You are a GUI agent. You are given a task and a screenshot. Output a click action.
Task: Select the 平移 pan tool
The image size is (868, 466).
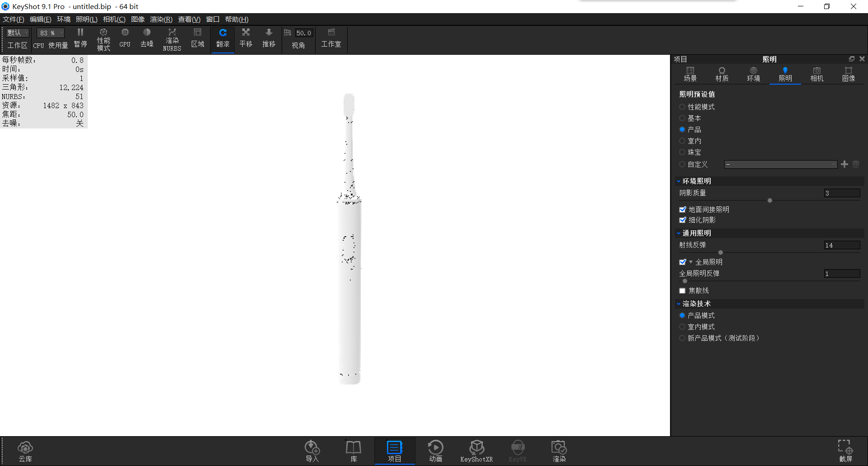coord(245,38)
